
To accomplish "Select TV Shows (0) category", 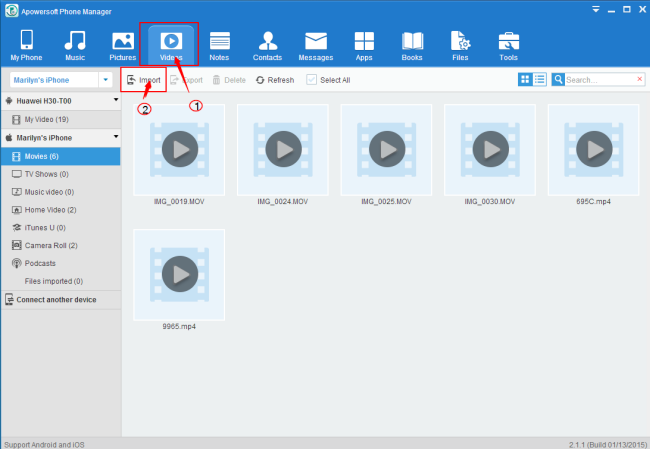I will 61,174.
